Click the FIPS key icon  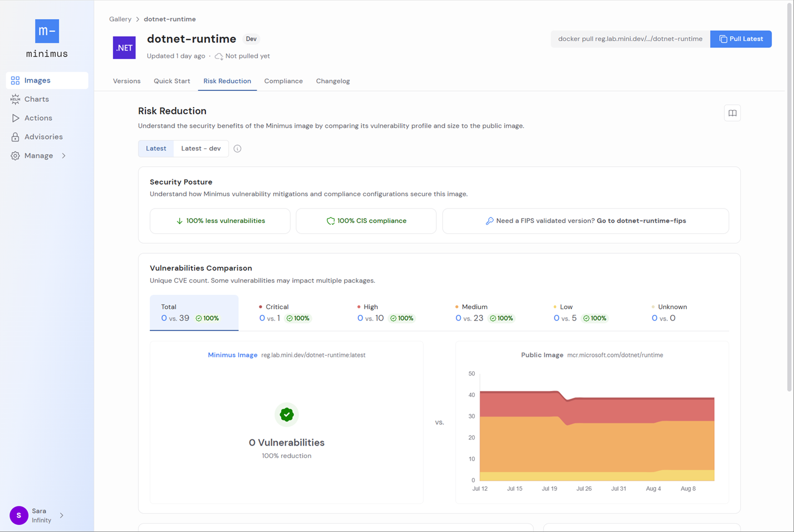tap(489, 221)
